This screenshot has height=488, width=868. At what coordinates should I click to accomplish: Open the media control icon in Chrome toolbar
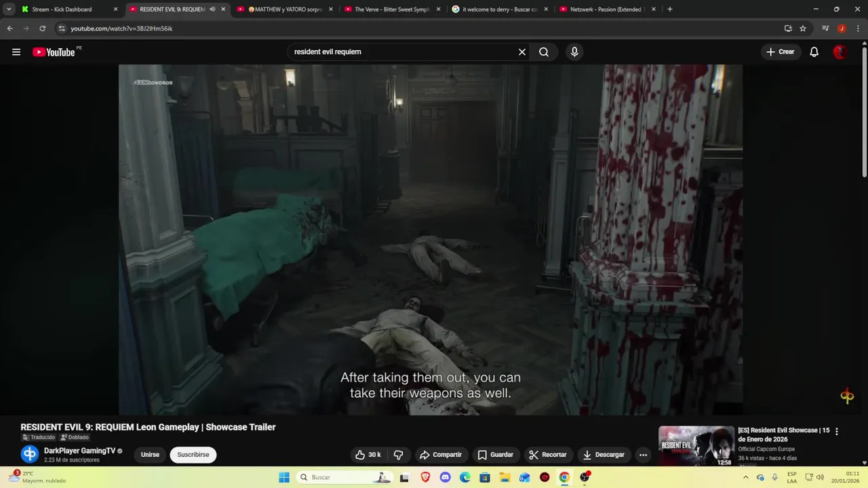pyautogui.click(x=825, y=28)
